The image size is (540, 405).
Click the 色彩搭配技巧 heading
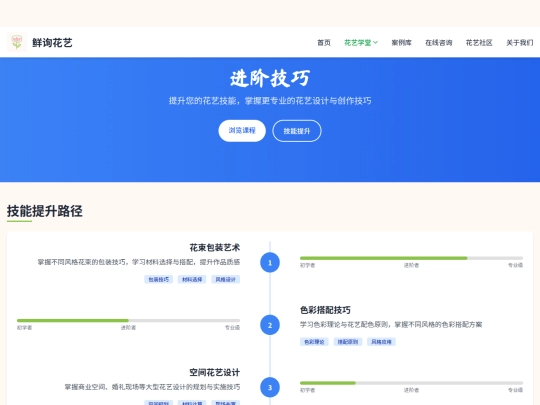tap(325, 310)
